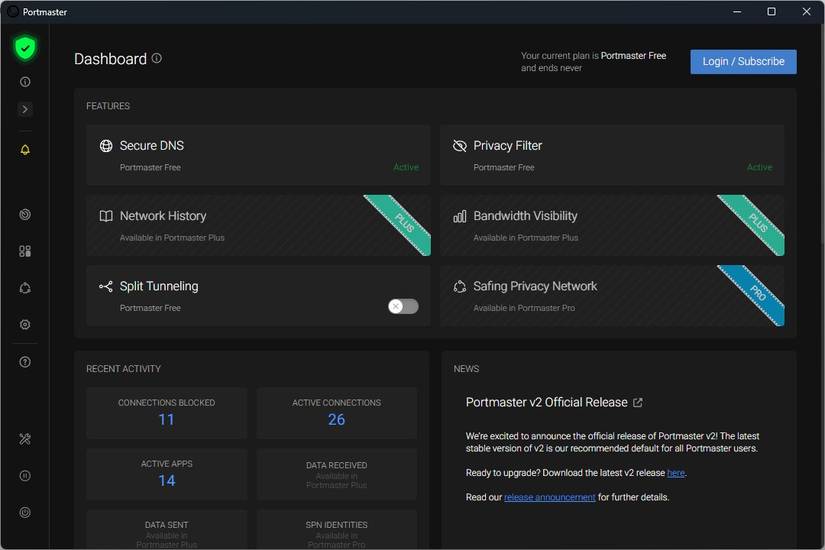Click the Data Sent tile

coord(166,529)
